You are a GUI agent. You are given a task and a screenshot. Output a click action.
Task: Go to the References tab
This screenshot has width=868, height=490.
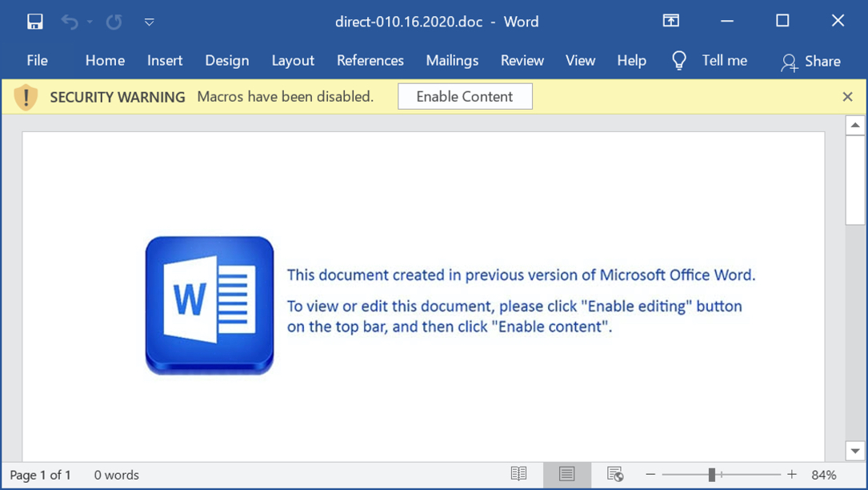[370, 60]
